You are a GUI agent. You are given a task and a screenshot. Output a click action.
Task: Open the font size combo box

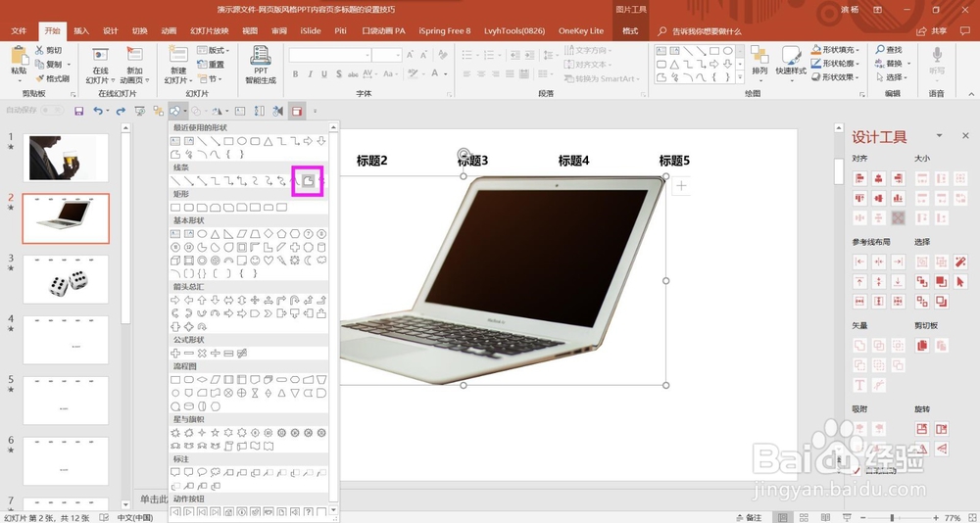(387, 55)
